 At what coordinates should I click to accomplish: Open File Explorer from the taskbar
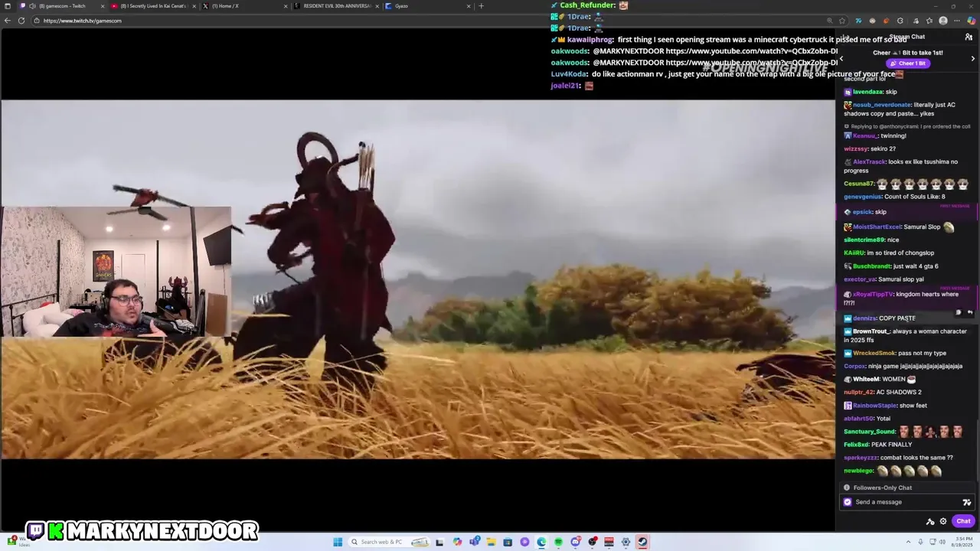click(x=491, y=542)
